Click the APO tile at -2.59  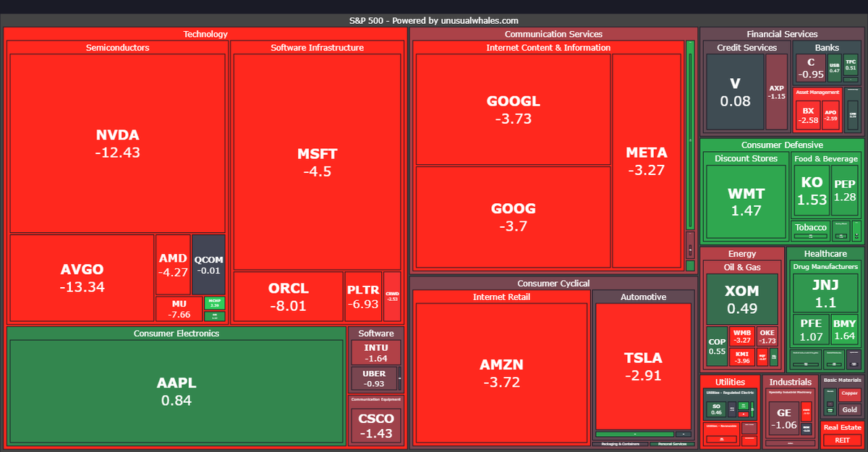point(831,114)
